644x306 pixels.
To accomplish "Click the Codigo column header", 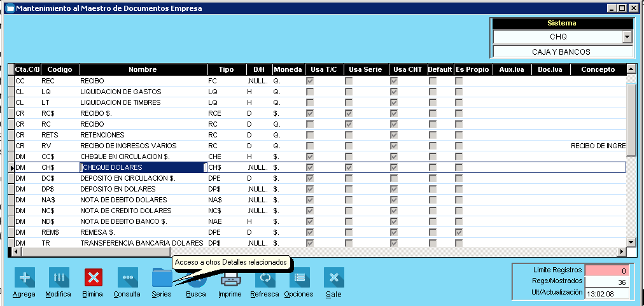I will [60, 69].
